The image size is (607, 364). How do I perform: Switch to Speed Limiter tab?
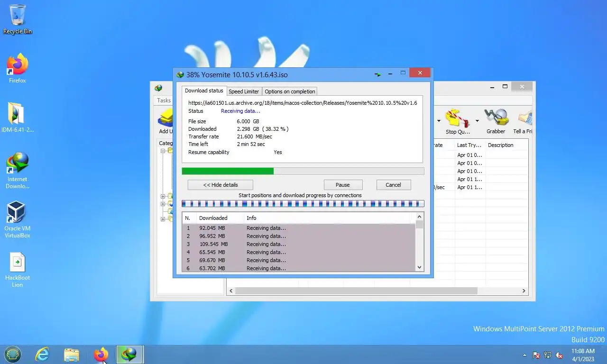tap(244, 91)
